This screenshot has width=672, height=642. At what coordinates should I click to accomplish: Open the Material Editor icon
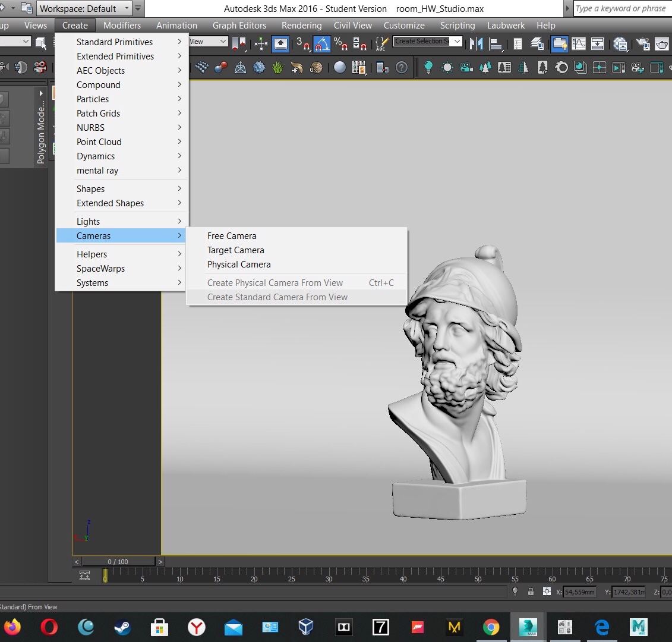[620, 43]
